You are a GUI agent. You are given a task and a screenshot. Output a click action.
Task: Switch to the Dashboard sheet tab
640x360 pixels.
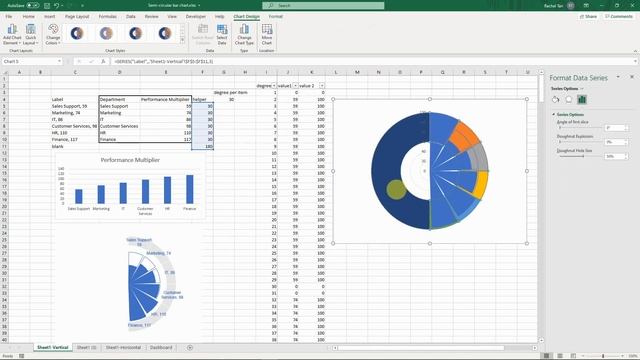(x=161, y=347)
